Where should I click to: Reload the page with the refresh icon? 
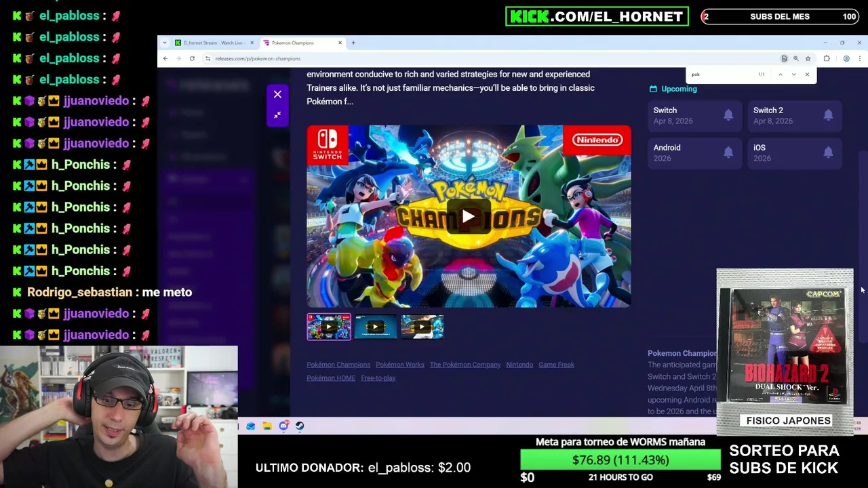tap(192, 58)
